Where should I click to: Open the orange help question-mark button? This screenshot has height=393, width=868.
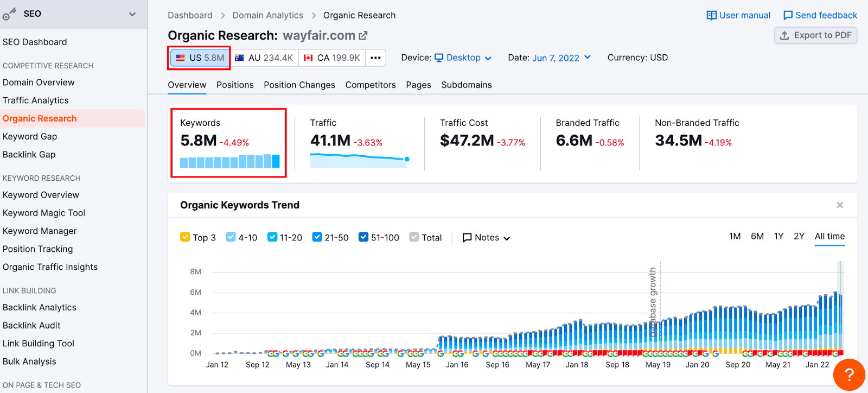(849, 375)
